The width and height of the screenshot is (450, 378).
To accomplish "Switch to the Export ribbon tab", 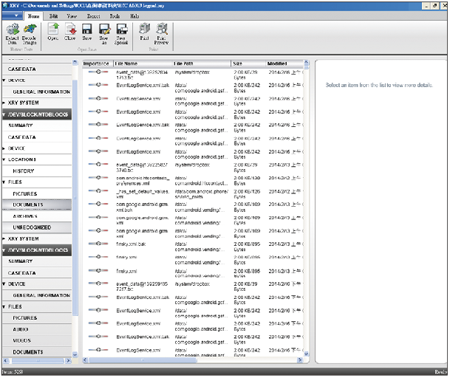I will coord(93,16).
